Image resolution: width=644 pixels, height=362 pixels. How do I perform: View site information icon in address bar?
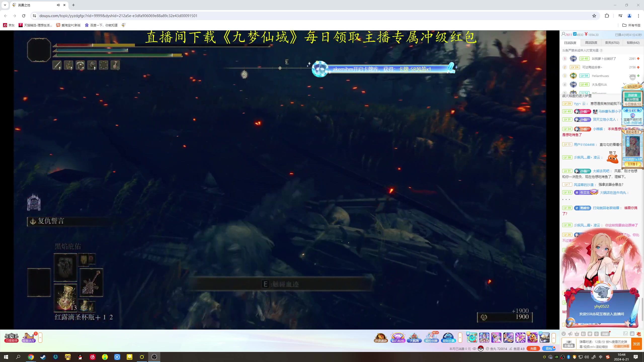pyautogui.click(x=34, y=16)
